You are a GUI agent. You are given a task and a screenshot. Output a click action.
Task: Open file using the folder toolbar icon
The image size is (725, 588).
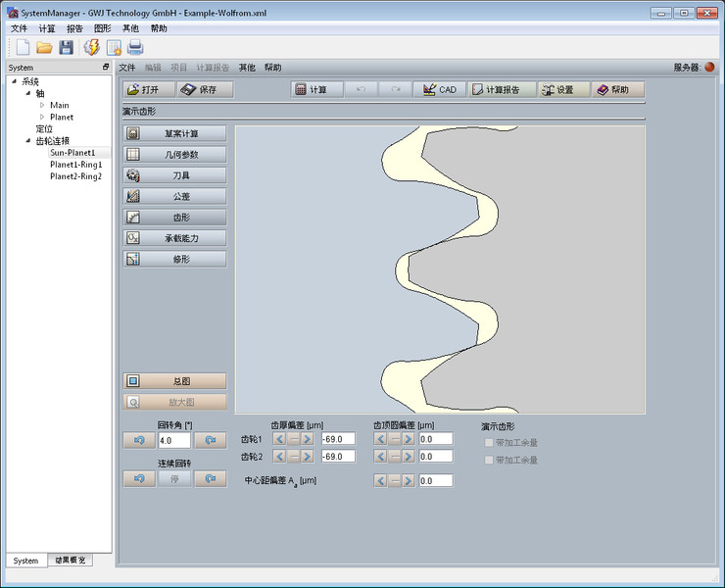[x=44, y=47]
